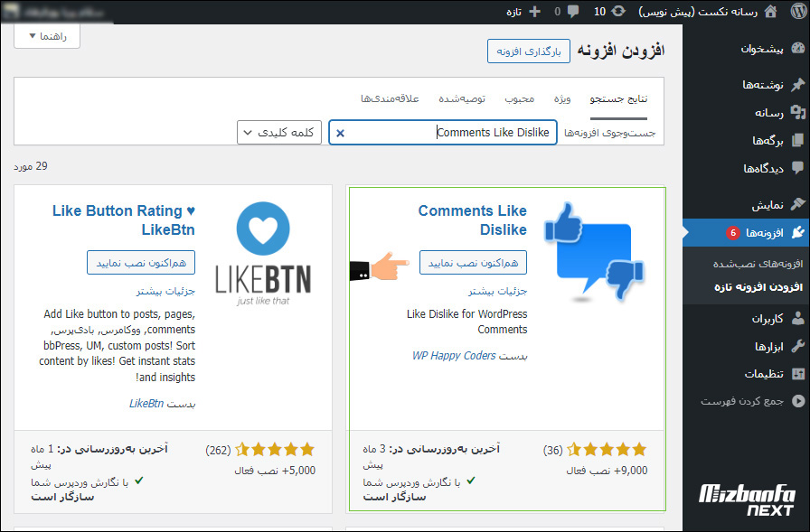The image size is (810, 532).
Task: Select افزودن افزونه تازه submenu item
Action: [758, 286]
